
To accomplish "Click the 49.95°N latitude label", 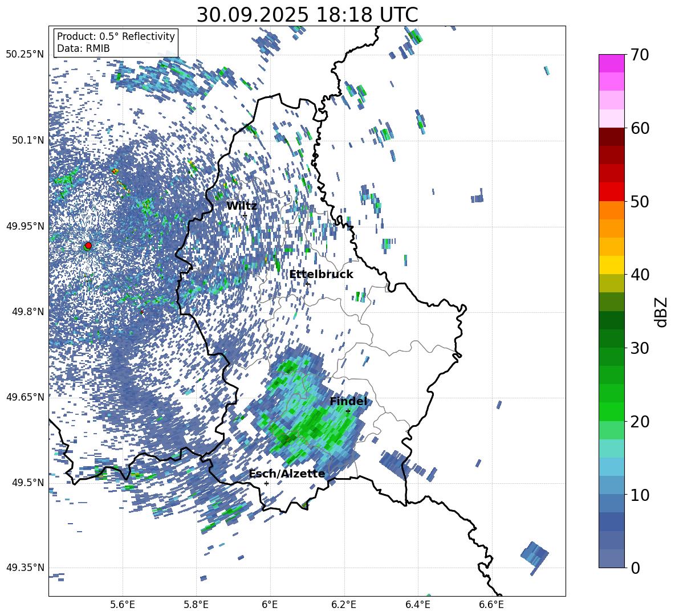I will (25, 226).
